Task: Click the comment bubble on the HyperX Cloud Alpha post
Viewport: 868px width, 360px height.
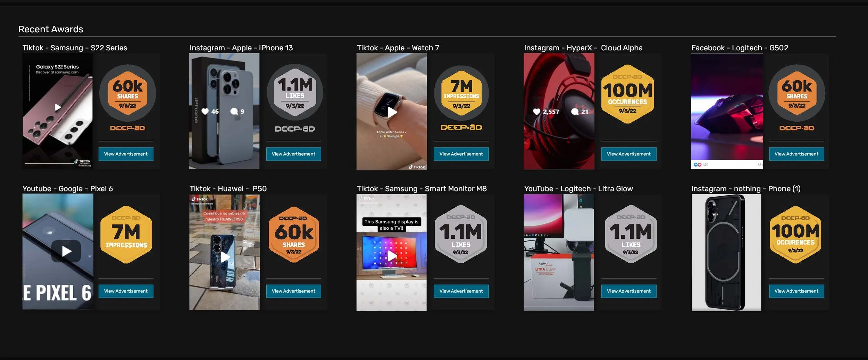Action: click(x=575, y=112)
